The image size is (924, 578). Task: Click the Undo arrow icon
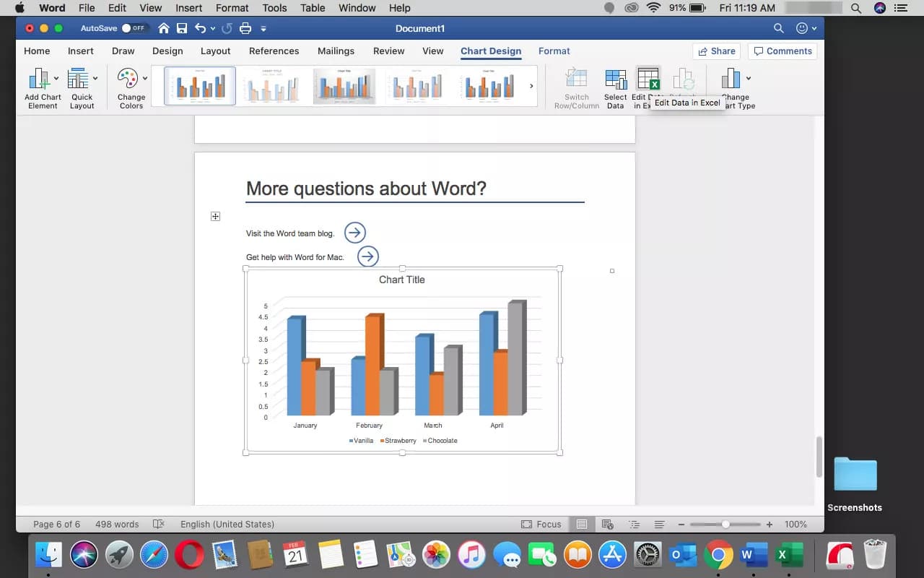click(x=200, y=28)
